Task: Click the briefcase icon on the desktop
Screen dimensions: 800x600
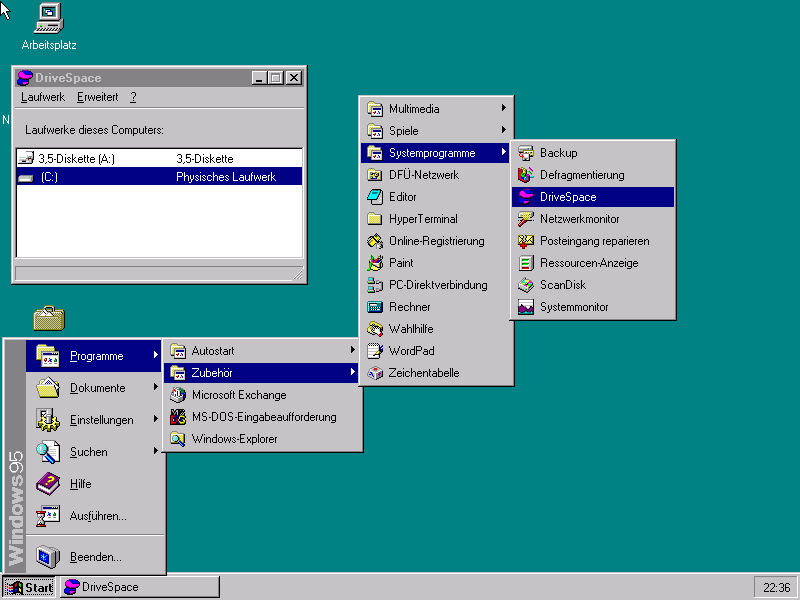Action: (x=49, y=318)
